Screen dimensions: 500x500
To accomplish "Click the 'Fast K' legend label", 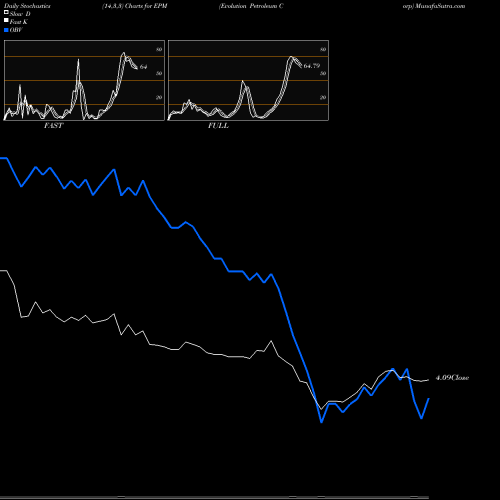I will [19, 22].
